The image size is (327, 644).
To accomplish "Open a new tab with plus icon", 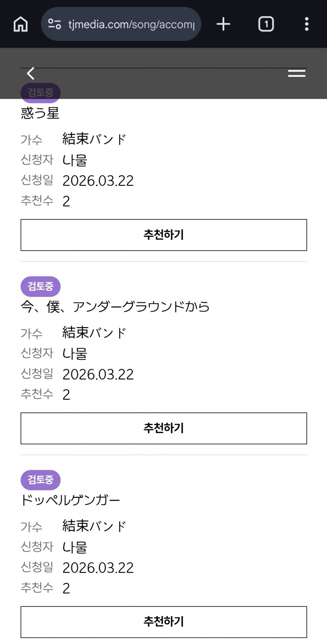I will tap(223, 24).
